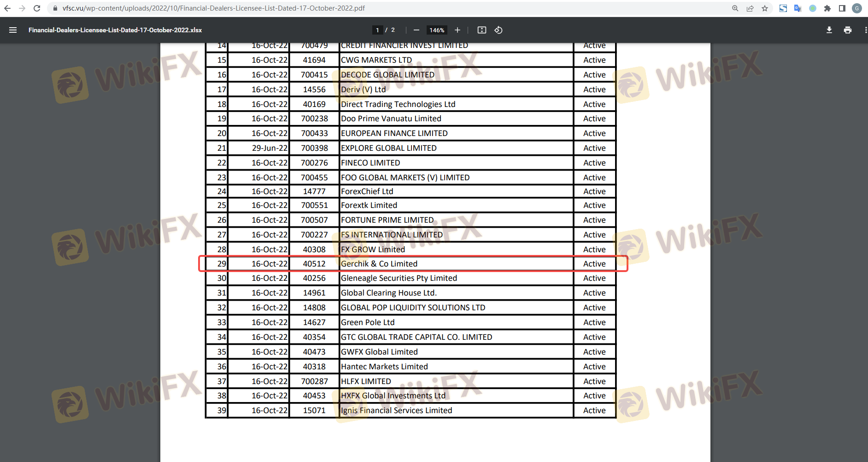868x462 pixels.
Task: Click the zoom out minus button
Action: click(x=416, y=30)
